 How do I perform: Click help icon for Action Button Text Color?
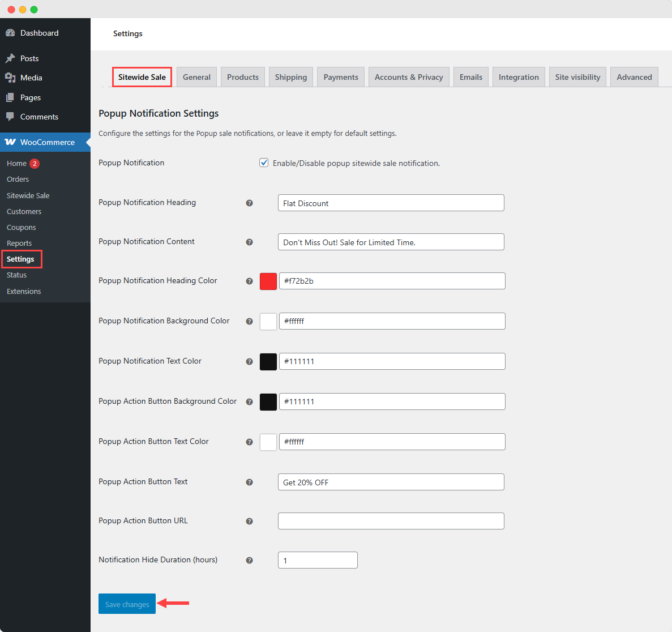point(250,442)
